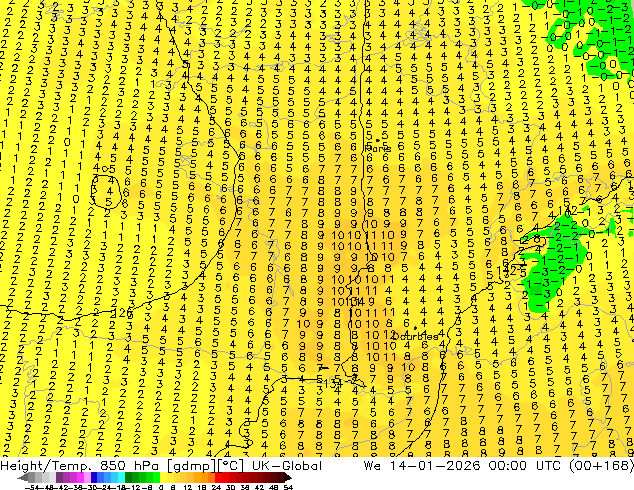The image size is (634, 490).
Task: Click the bright red legend swatch
Action: 218,477
